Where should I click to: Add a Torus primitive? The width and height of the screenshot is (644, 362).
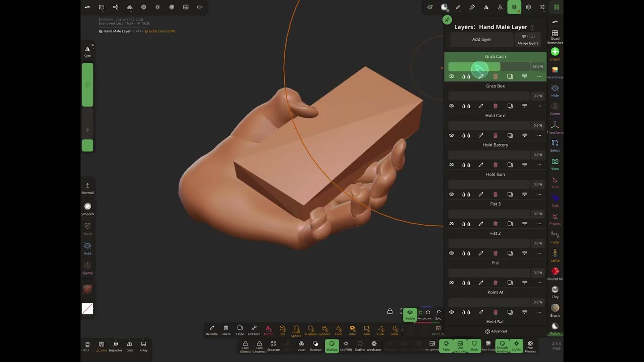pos(352,330)
